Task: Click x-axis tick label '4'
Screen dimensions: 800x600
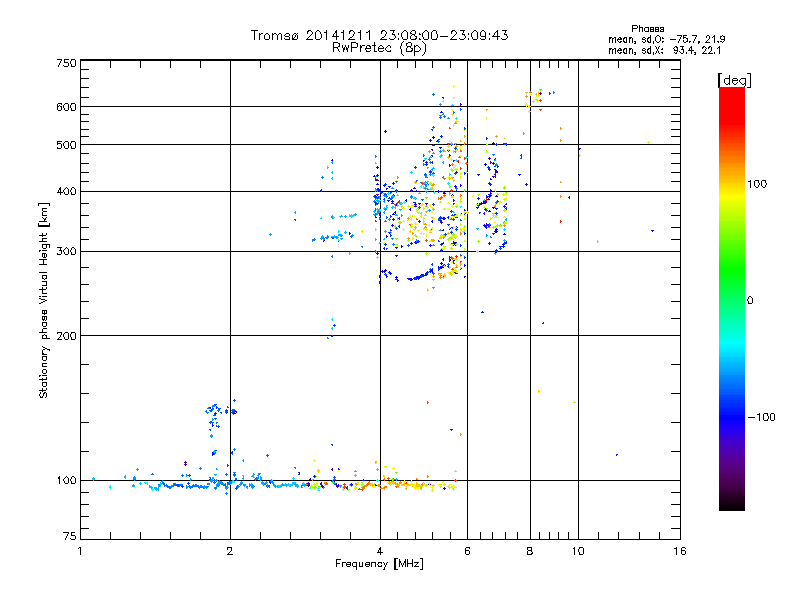Action: pos(380,551)
